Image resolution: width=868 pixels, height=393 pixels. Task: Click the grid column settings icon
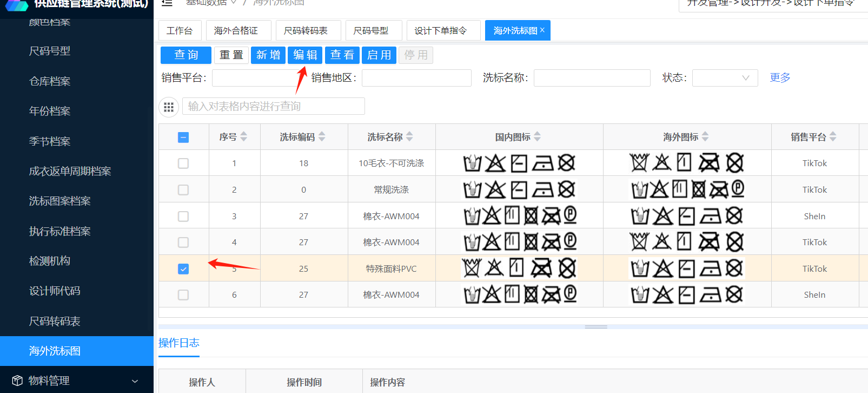pos(169,107)
